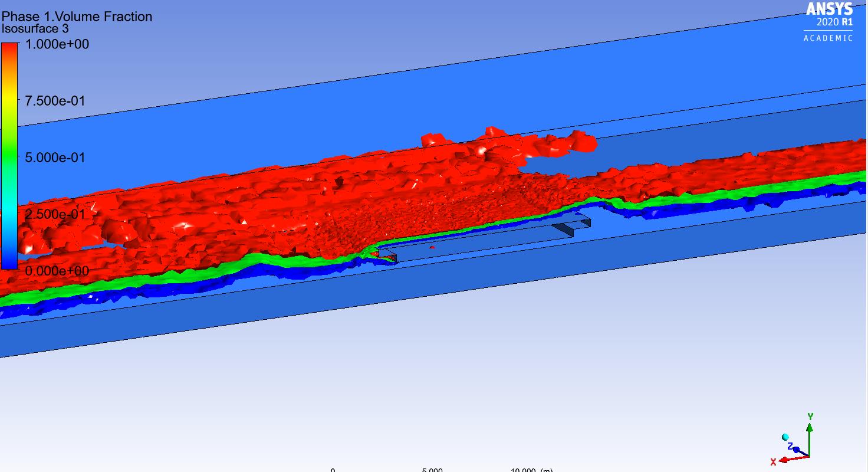The image size is (868, 472).
Task: Click the 10.000 (m) label on the scale bar
Action: (531, 470)
